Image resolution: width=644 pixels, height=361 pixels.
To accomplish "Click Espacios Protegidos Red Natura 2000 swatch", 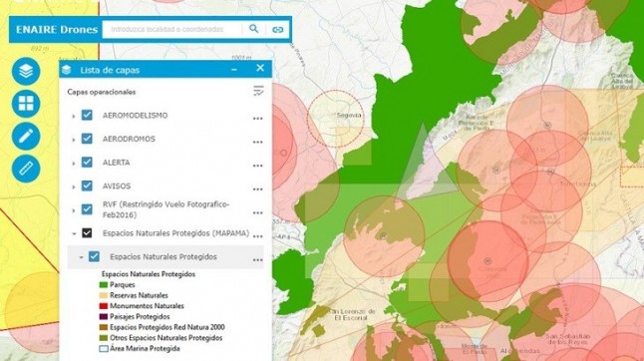I will (x=104, y=327).
